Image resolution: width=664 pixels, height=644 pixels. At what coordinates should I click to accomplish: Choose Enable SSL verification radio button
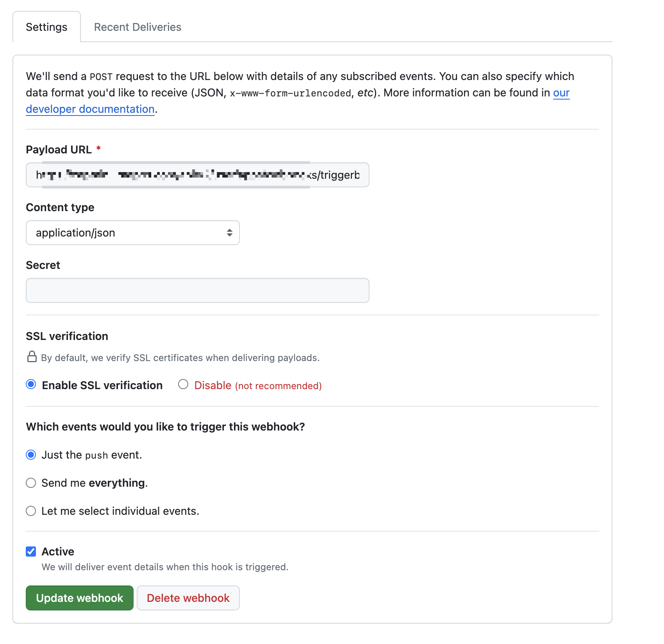click(x=31, y=384)
